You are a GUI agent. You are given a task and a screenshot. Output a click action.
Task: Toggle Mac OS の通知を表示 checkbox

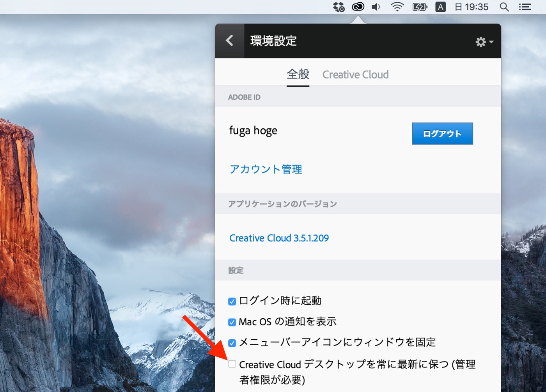tap(232, 322)
